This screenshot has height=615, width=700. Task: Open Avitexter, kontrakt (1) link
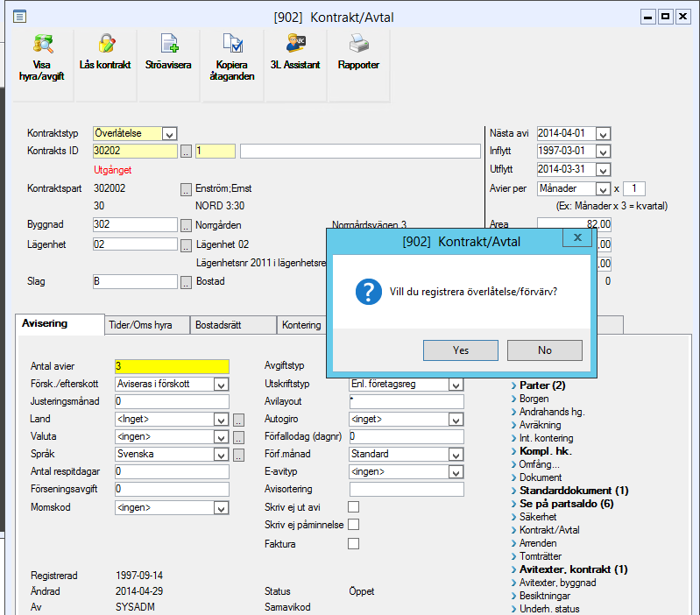coord(573,569)
